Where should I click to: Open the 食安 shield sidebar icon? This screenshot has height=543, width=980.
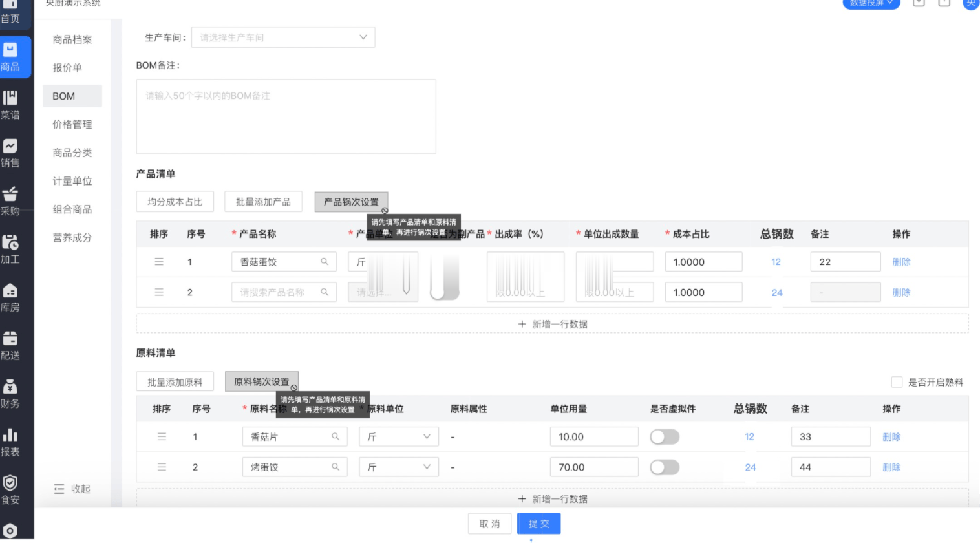point(10,483)
